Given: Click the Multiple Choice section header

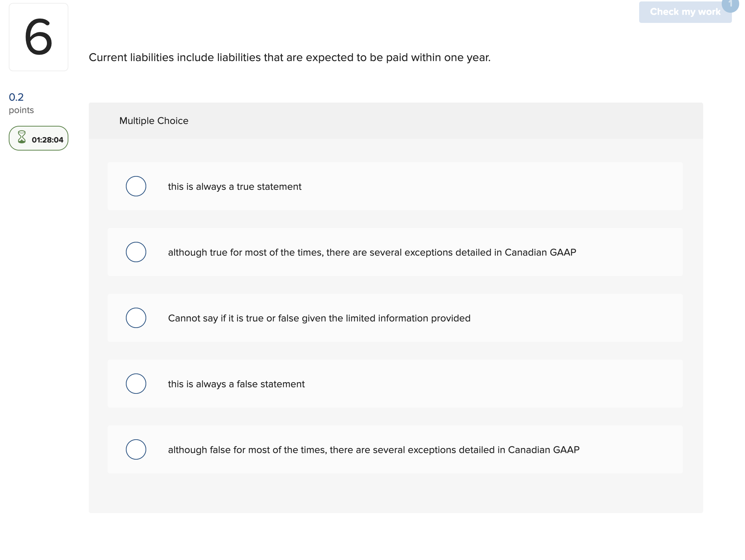Looking at the screenshot, I should (154, 120).
